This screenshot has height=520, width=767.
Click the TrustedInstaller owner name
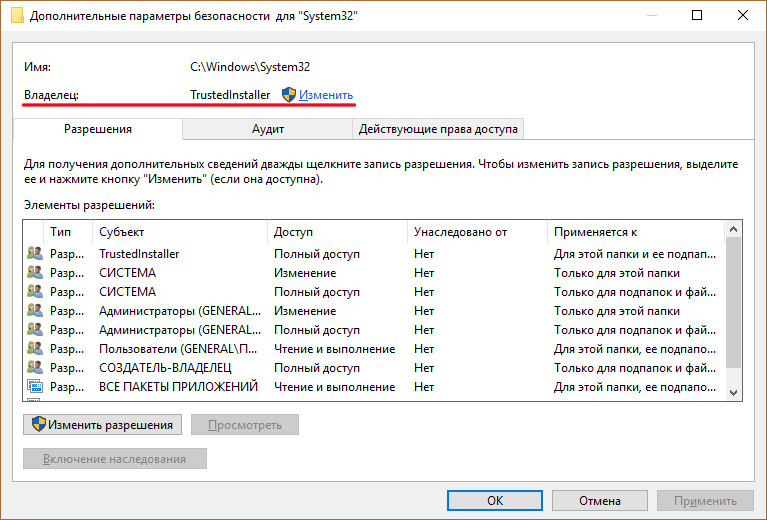(230, 95)
